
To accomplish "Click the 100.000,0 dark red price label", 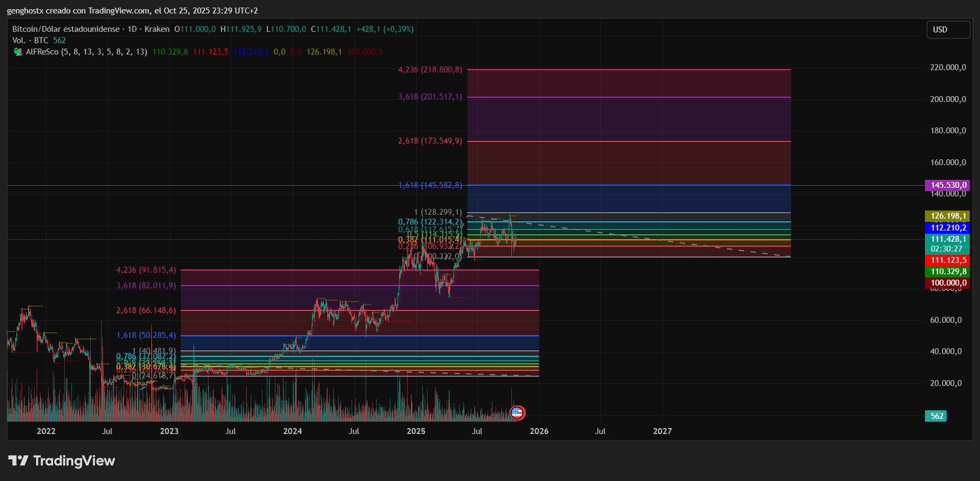I will [947, 283].
